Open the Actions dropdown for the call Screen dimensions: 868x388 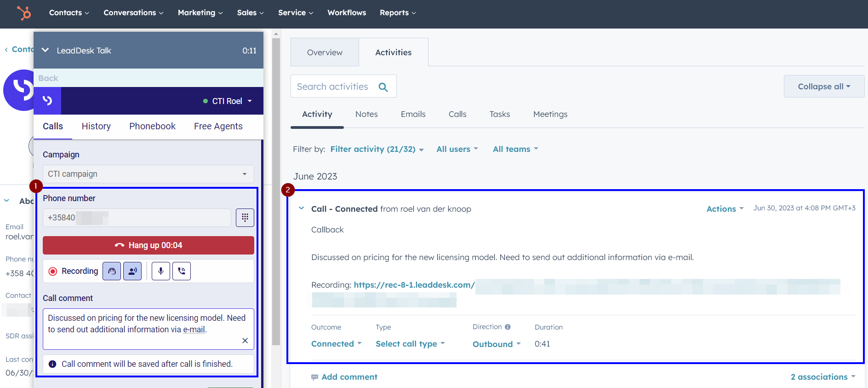pos(725,209)
